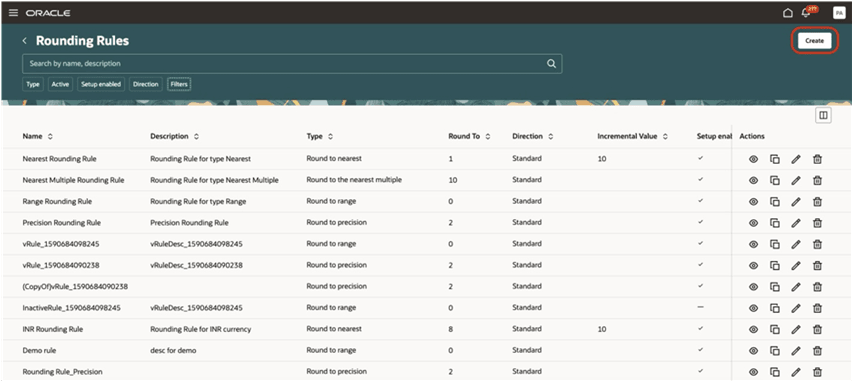Edit the InactiveRule_1590684098245 row
Image resolution: width=854 pixels, height=383 pixels.
pyautogui.click(x=796, y=308)
